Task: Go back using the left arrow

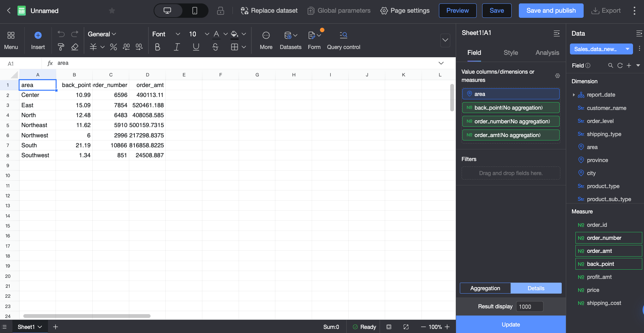Action: 9,11
